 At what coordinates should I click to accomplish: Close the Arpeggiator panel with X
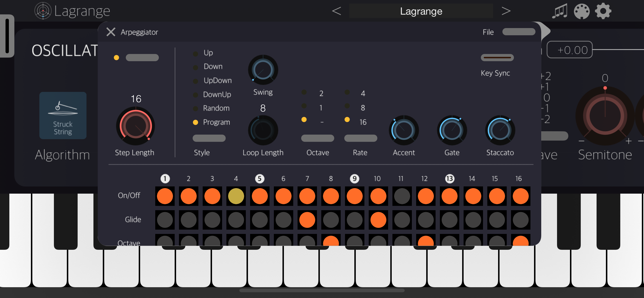tap(111, 32)
